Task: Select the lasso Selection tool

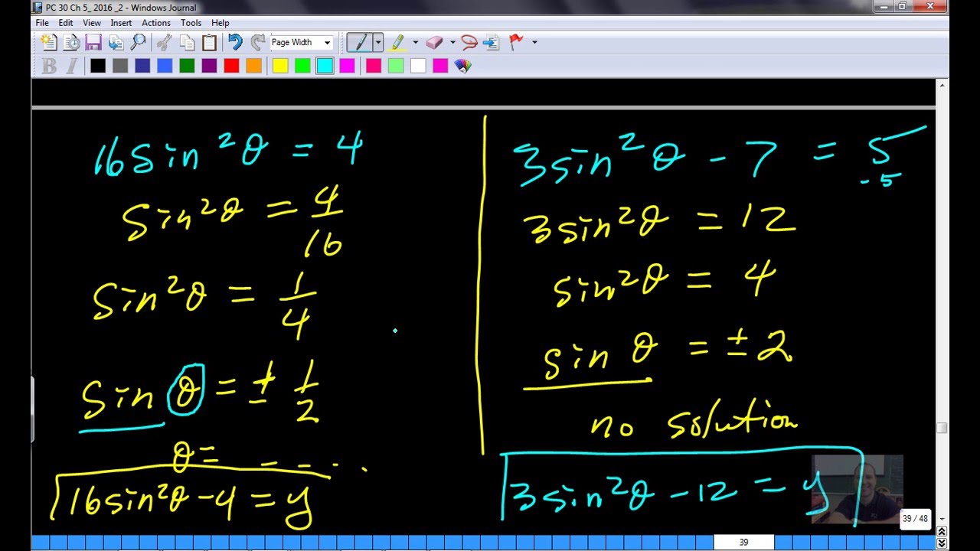Action: 469,43
